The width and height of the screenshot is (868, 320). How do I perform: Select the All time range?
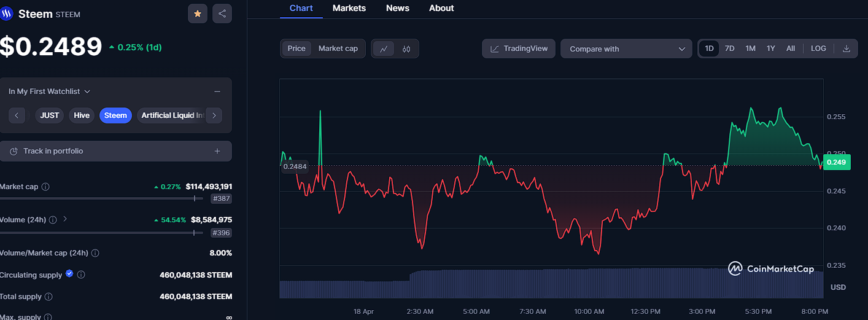pyautogui.click(x=791, y=49)
